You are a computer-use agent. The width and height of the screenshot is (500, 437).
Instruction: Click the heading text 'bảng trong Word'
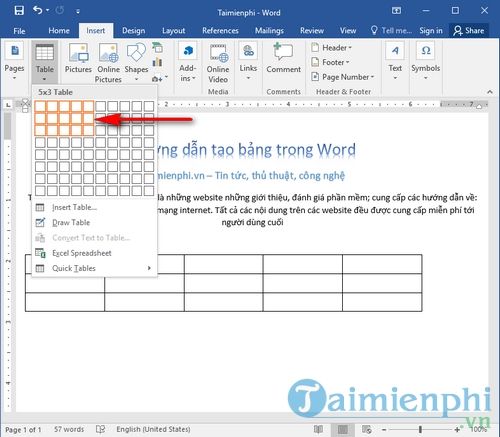297,150
